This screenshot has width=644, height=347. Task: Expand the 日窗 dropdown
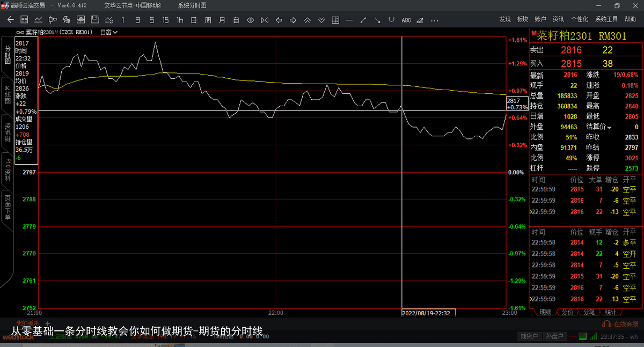(109, 32)
